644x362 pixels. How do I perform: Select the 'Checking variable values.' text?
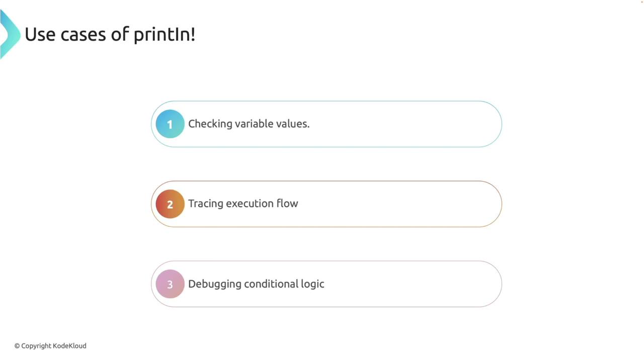[x=249, y=124]
